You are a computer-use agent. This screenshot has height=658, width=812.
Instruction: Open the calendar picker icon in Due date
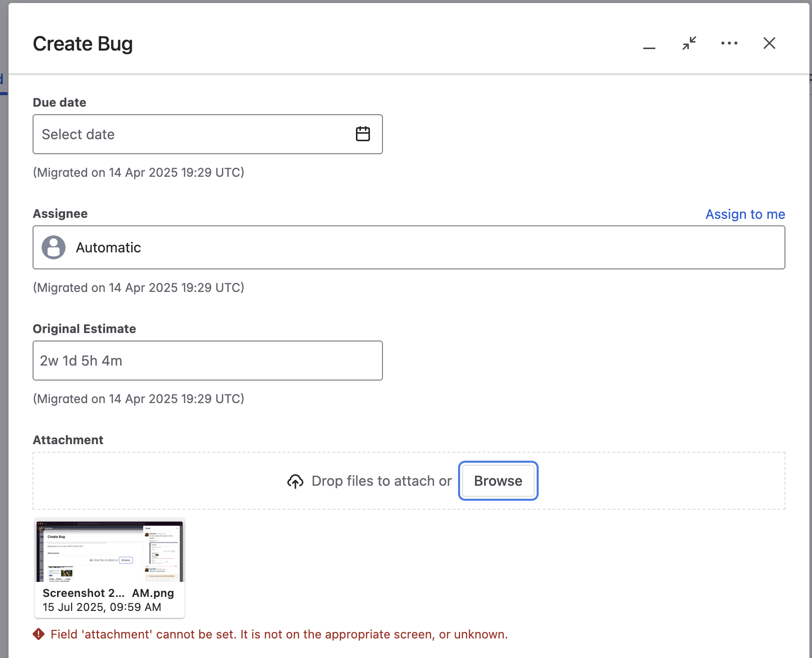pos(362,134)
